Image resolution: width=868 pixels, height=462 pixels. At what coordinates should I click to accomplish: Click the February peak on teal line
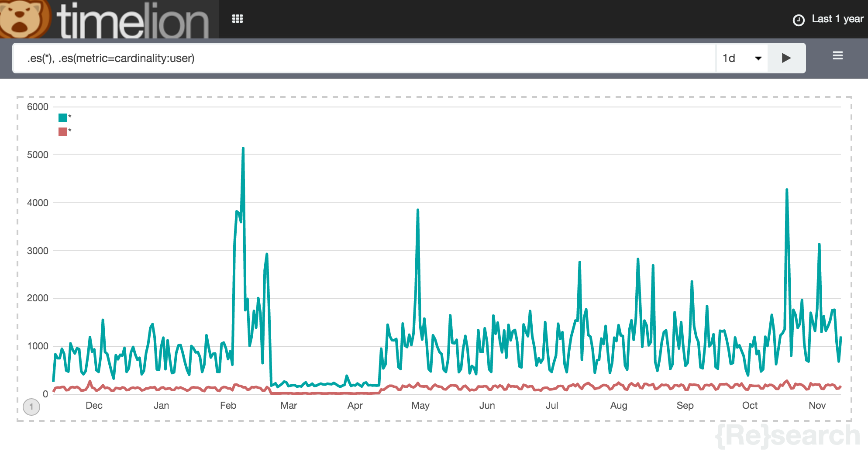pos(243,149)
